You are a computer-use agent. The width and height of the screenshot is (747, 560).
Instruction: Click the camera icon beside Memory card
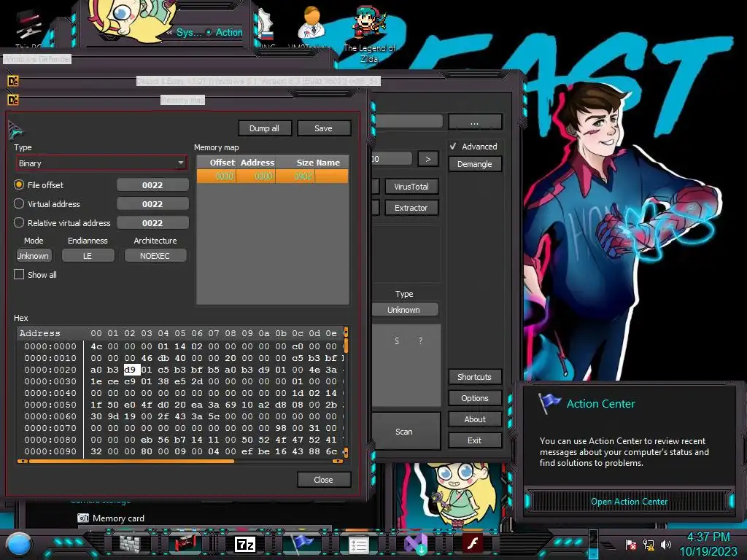pos(83,518)
